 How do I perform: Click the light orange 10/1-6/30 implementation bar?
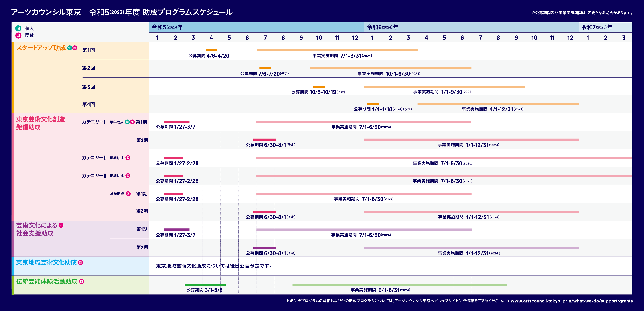391,68
